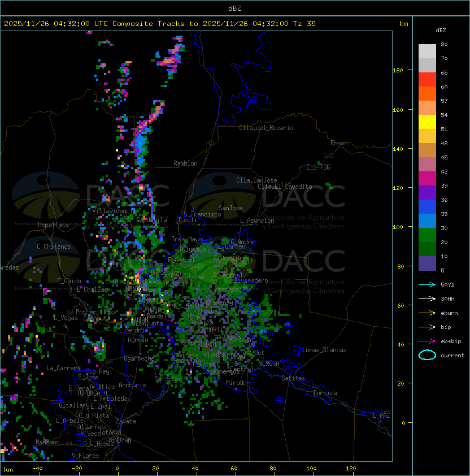The image size is (470, 476).
Task: Click the 'Lomas_Blancas' map label
Action: [324, 350]
